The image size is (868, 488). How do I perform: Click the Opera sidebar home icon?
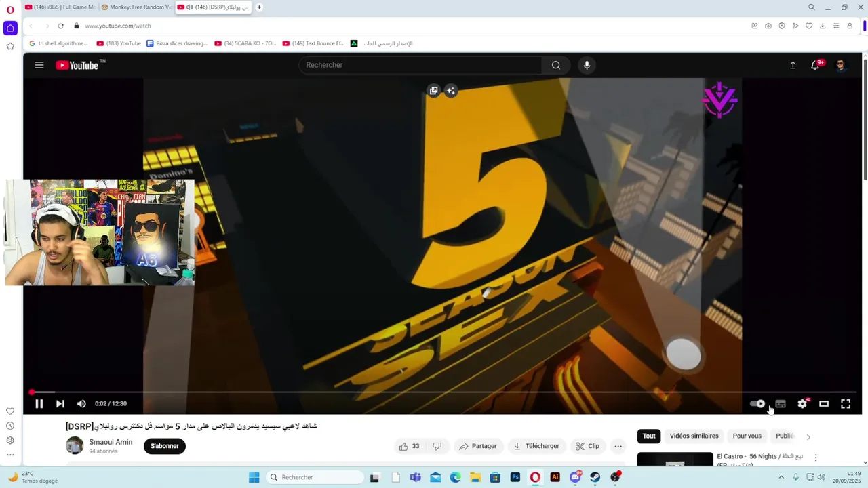click(10, 28)
